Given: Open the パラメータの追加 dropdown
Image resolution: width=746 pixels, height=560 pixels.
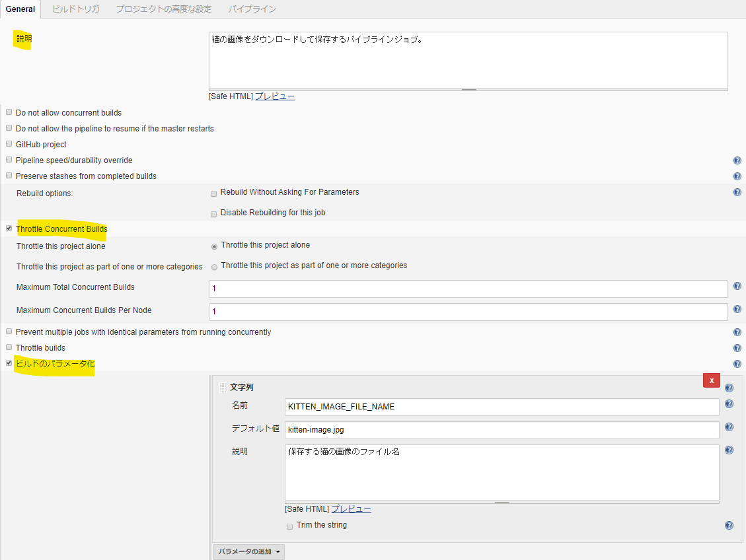Looking at the screenshot, I should click(248, 551).
